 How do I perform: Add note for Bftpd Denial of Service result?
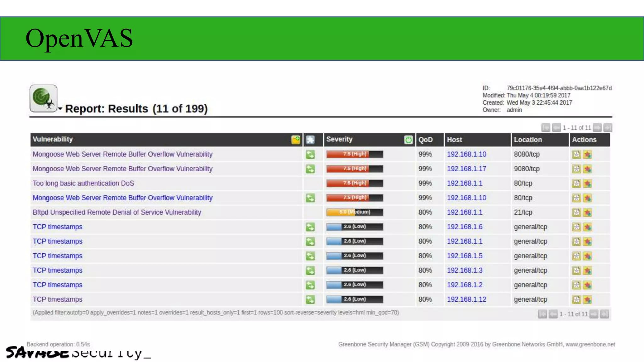576,212
